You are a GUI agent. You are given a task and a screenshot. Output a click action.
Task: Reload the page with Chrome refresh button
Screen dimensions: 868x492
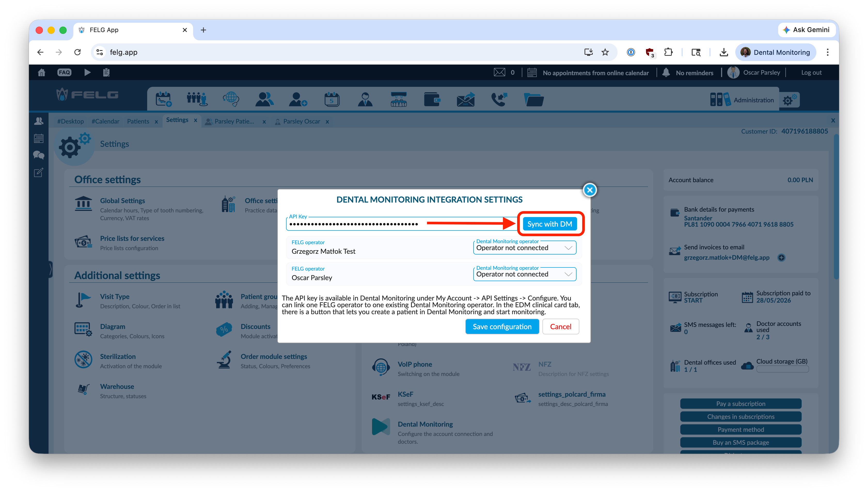coord(77,52)
